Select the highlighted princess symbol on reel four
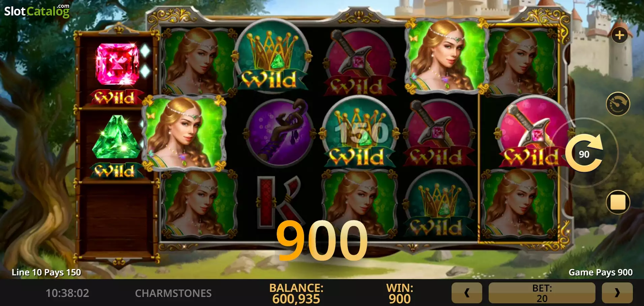Screen dimensions: 644x306 click(447, 56)
